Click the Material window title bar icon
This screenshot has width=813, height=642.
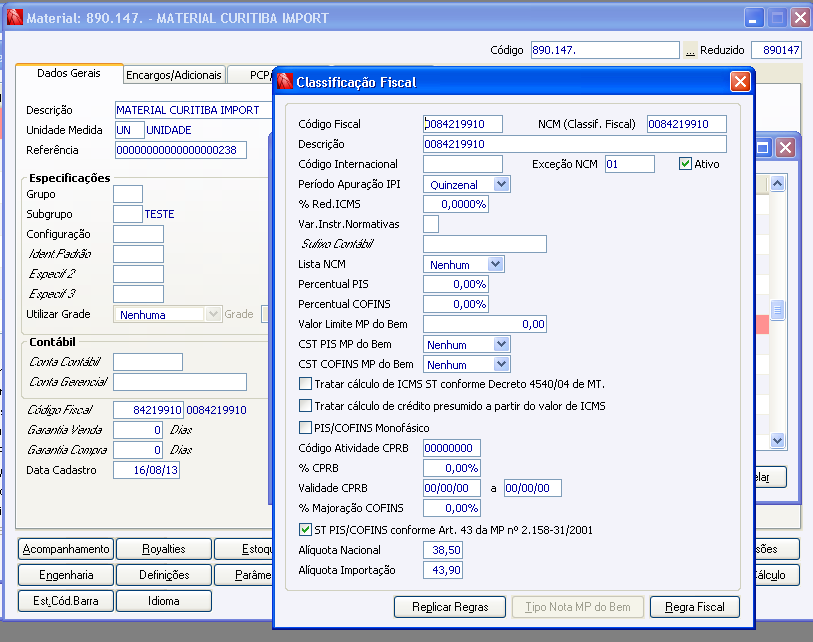[13, 18]
